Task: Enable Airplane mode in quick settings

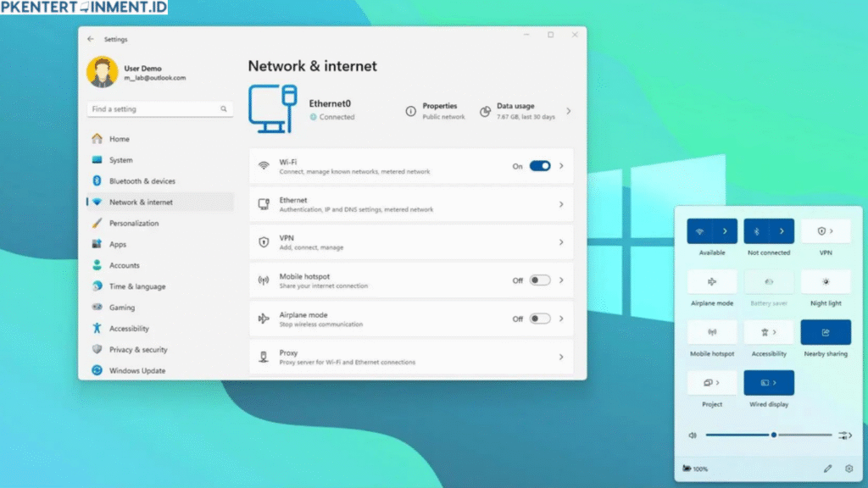Action: [x=711, y=281]
